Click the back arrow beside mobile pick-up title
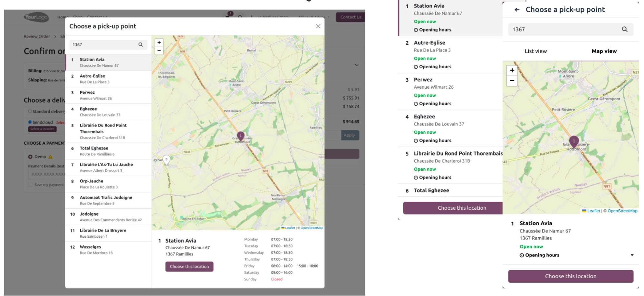 click(517, 10)
